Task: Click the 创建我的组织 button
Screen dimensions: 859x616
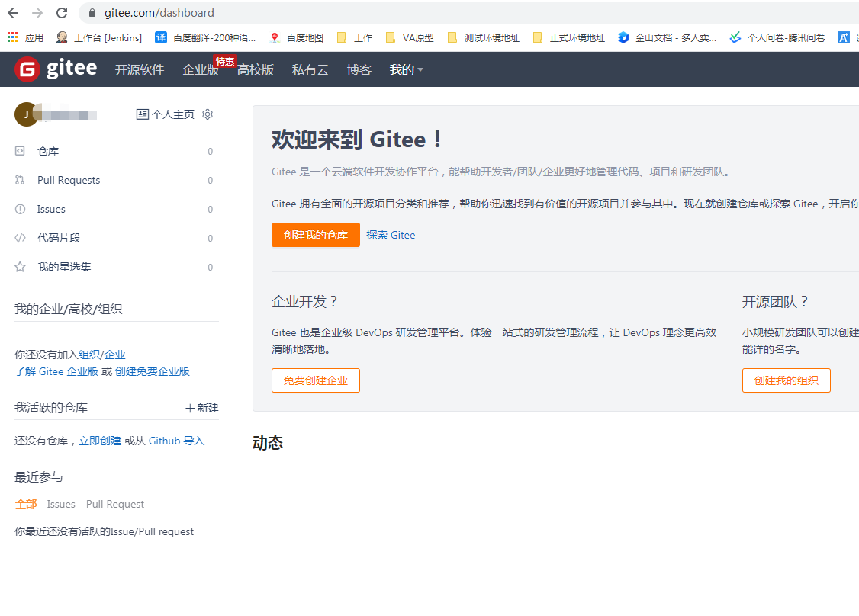Action: 786,380
